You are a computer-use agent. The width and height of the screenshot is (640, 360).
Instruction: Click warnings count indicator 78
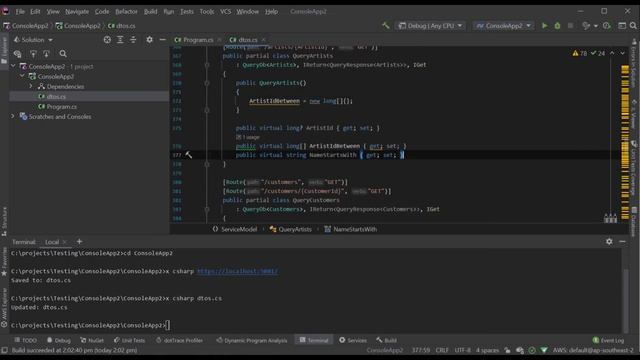[x=579, y=53]
